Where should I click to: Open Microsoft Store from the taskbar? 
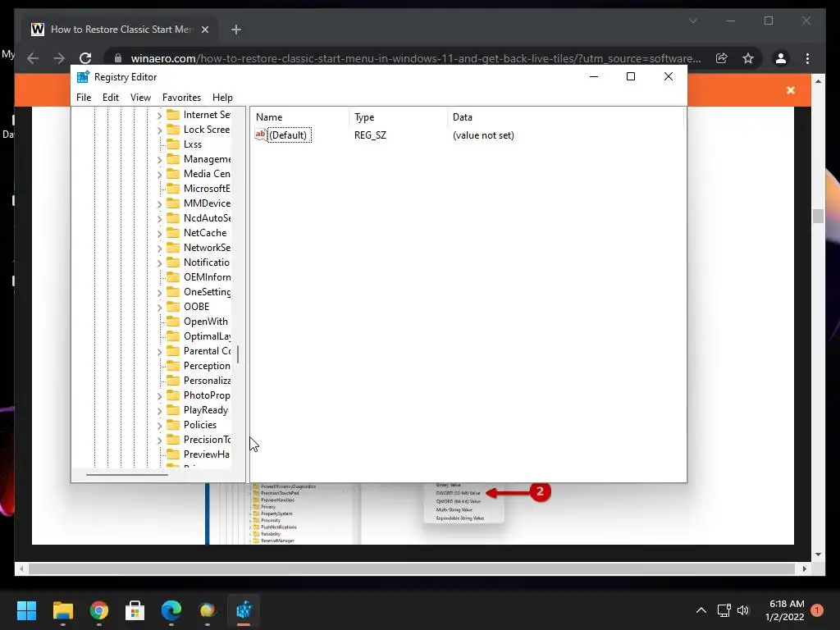[x=135, y=610]
